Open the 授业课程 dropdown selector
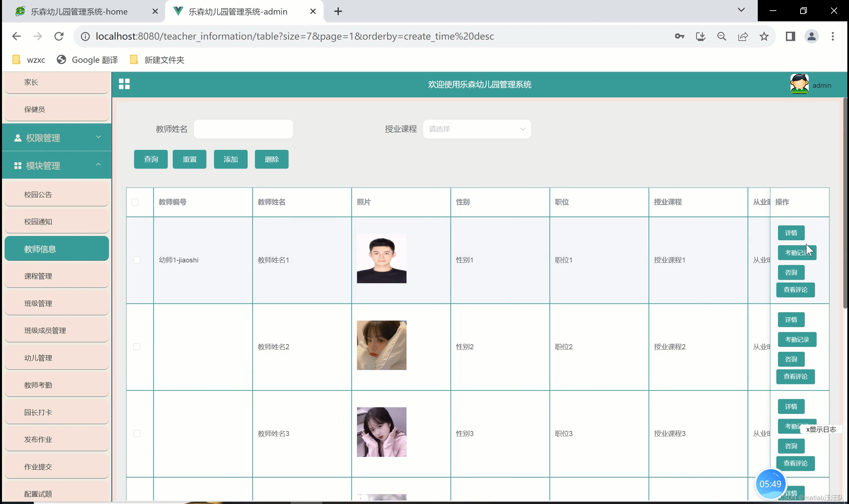 476,129
